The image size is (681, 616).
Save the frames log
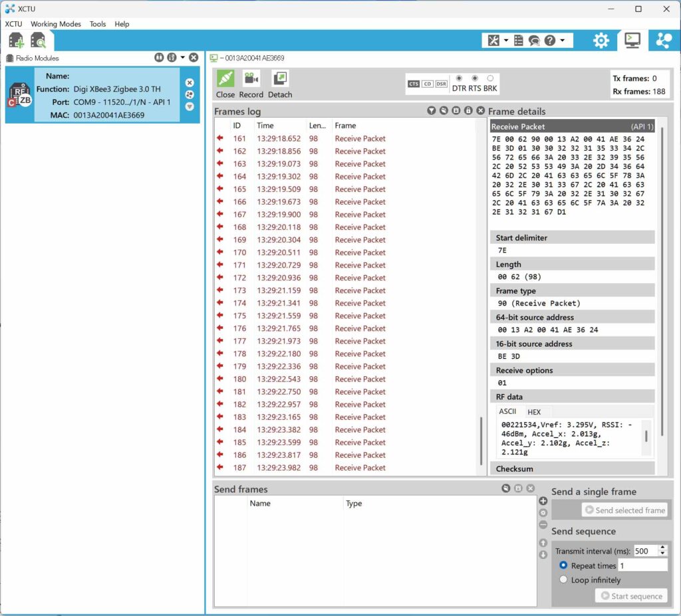coord(456,111)
